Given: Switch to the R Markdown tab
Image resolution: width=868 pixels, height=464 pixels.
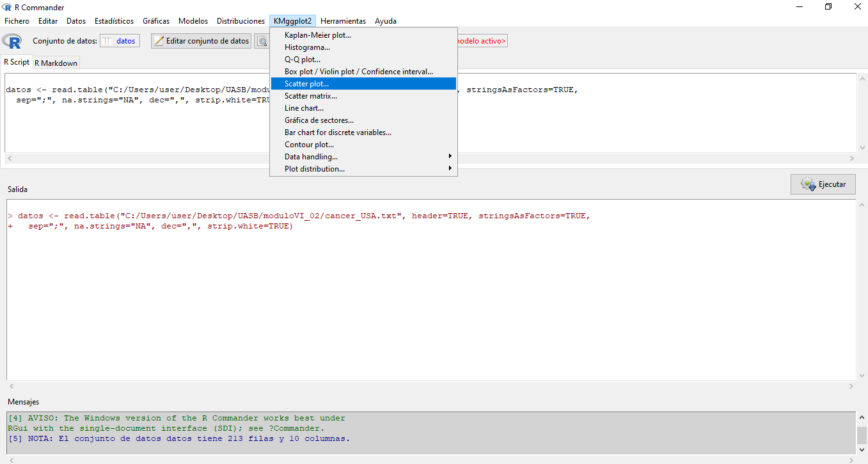Looking at the screenshot, I should 56,63.
